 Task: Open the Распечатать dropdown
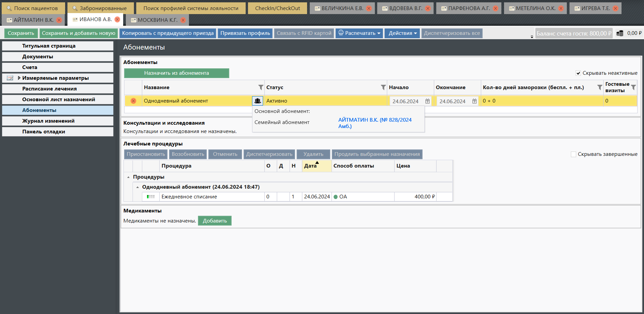point(359,33)
